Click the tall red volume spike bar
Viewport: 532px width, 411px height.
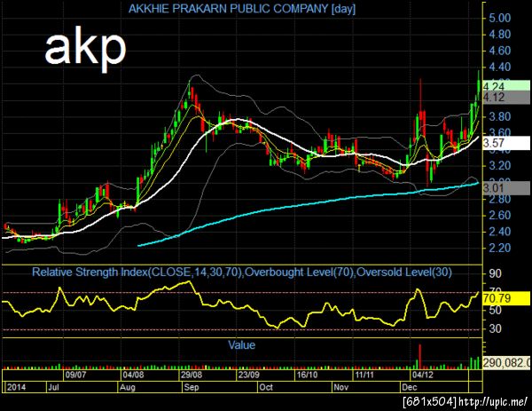(x=420, y=357)
